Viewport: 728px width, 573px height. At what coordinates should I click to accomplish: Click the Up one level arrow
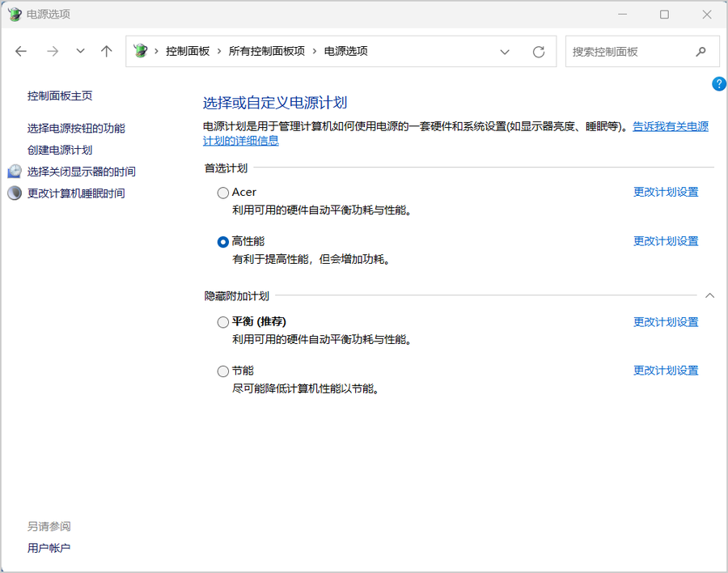[106, 51]
